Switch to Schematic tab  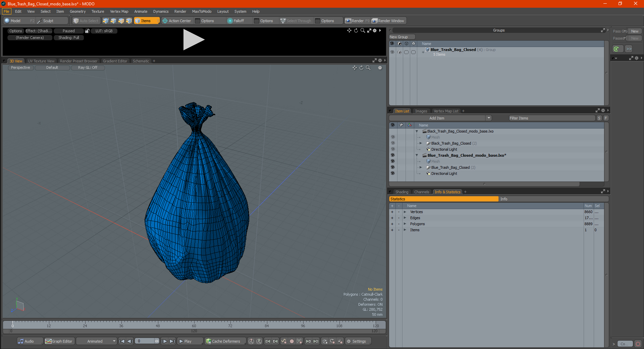coord(141,61)
